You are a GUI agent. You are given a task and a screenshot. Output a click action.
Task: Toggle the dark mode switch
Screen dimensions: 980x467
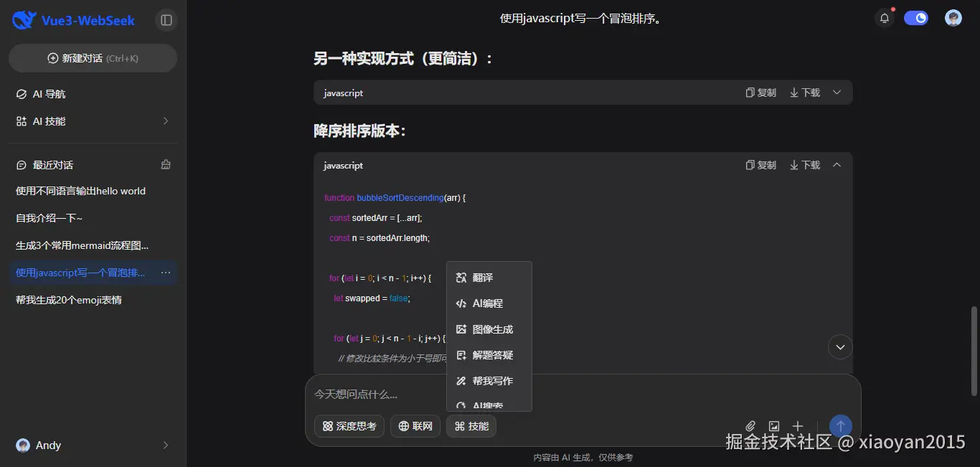point(917,17)
